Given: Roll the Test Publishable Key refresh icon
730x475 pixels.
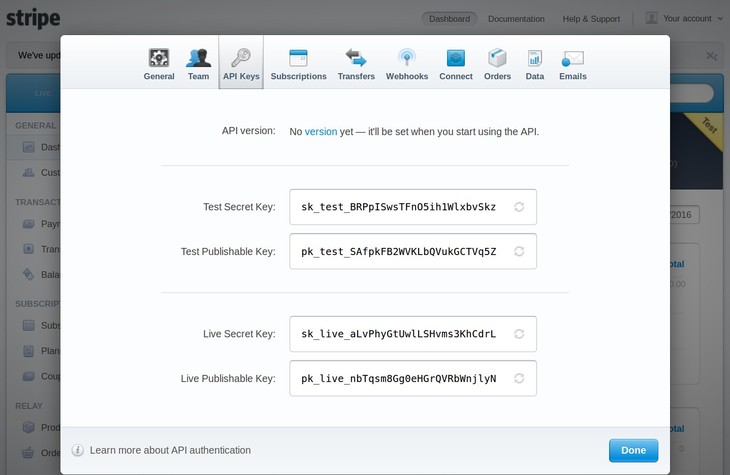Looking at the screenshot, I should coord(519,251).
